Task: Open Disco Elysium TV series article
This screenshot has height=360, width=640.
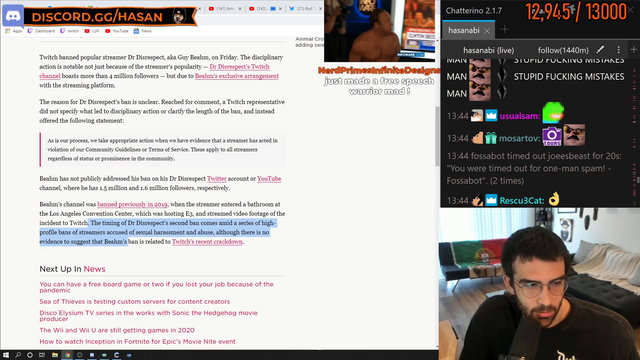Action: pyautogui.click(x=149, y=316)
